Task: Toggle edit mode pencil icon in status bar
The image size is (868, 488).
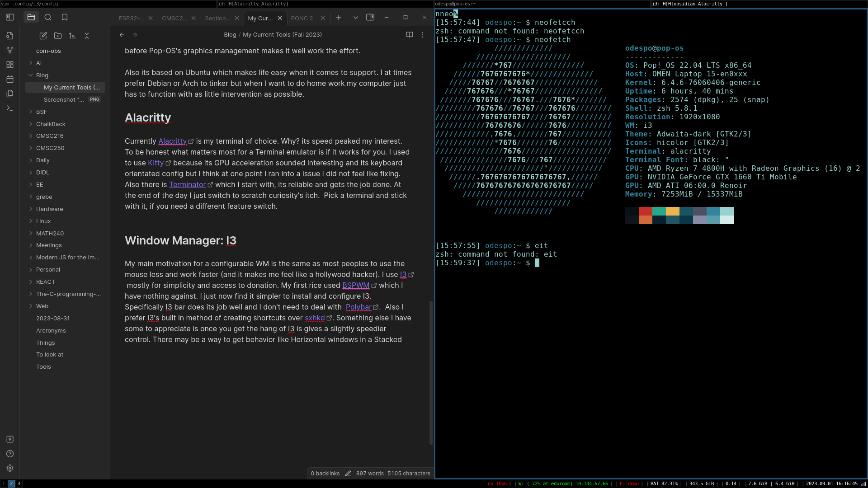Action: [x=348, y=474]
